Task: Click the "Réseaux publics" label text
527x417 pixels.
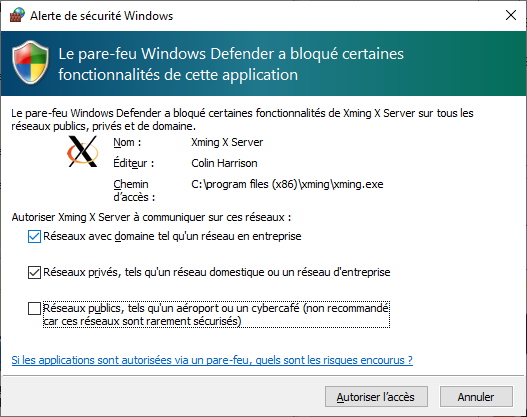Action: coord(216,315)
